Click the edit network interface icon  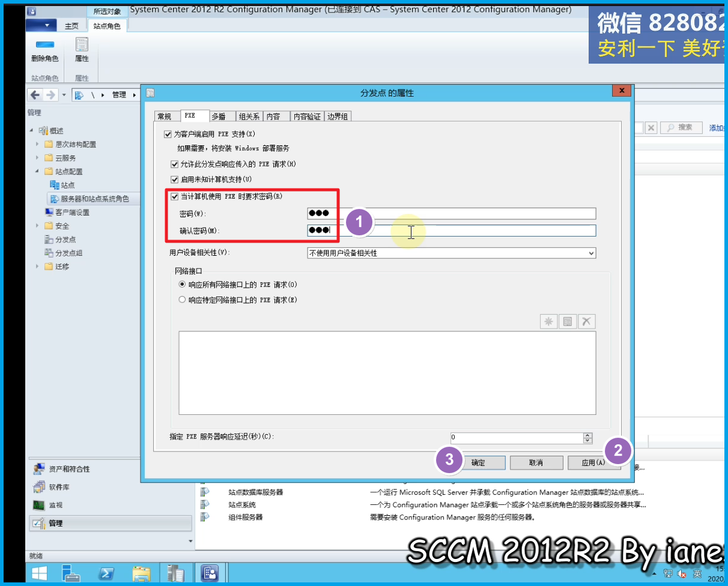coord(568,321)
